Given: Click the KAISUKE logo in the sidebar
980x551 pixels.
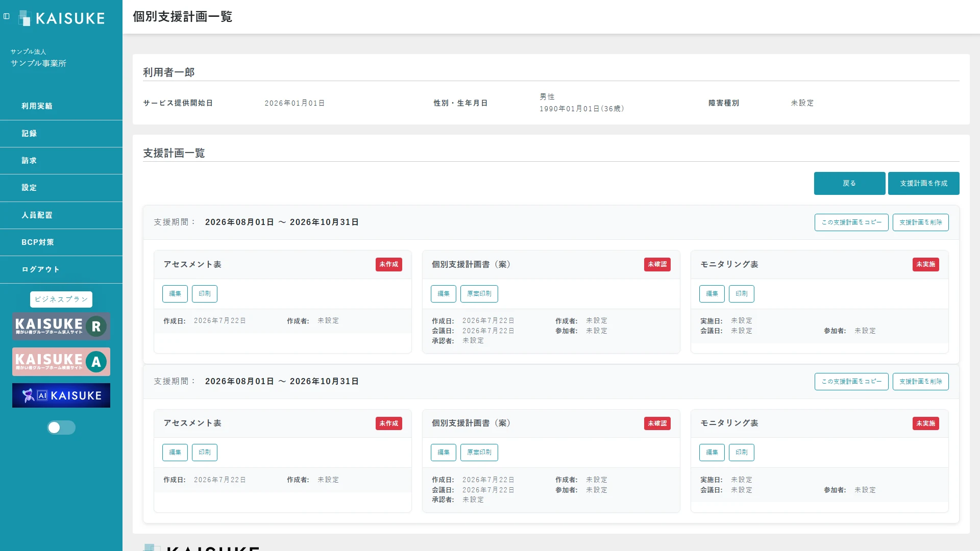Looking at the screenshot, I should [62, 18].
